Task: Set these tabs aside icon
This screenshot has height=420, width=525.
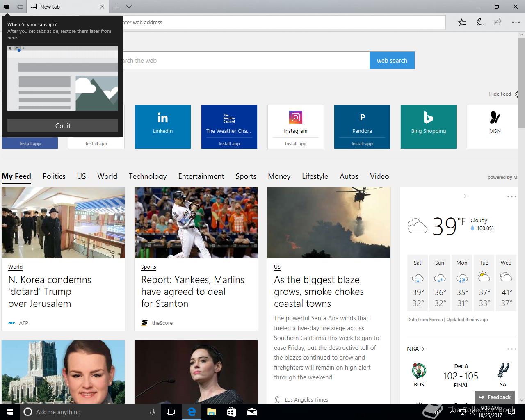Action: pos(20,7)
